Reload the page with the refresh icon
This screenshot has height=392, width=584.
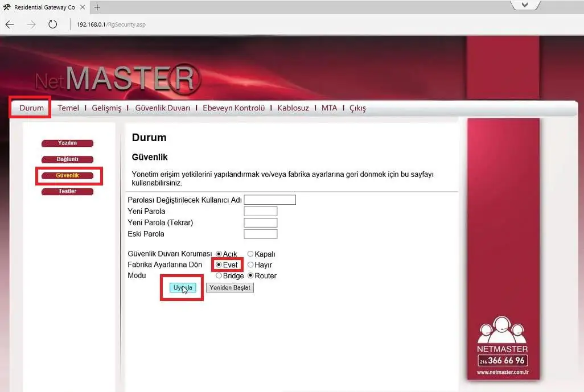click(53, 24)
